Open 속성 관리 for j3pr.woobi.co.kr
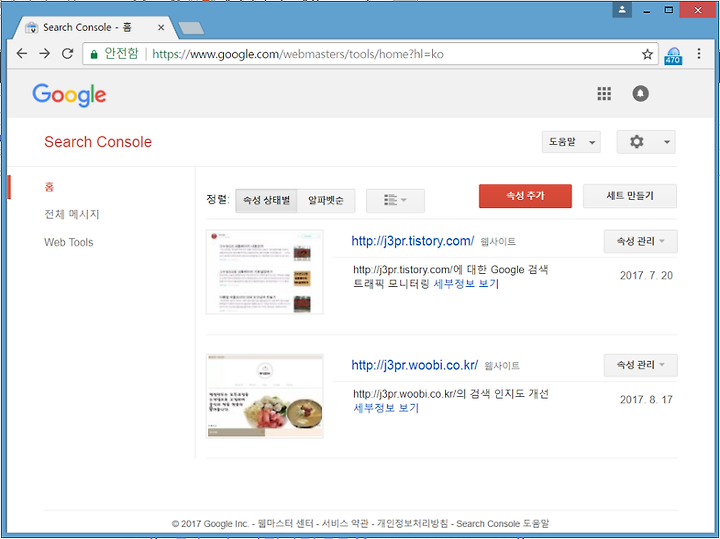The width and height of the screenshot is (720, 539). click(x=640, y=365)
